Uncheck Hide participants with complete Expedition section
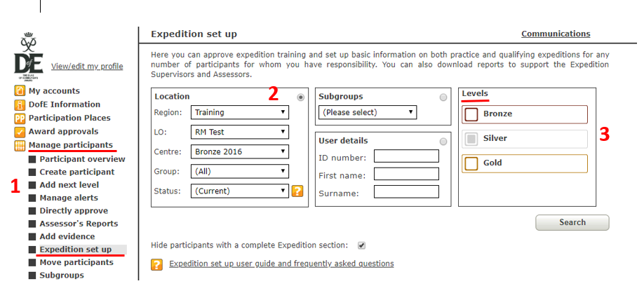644x286 pixels. pos(361,245)
